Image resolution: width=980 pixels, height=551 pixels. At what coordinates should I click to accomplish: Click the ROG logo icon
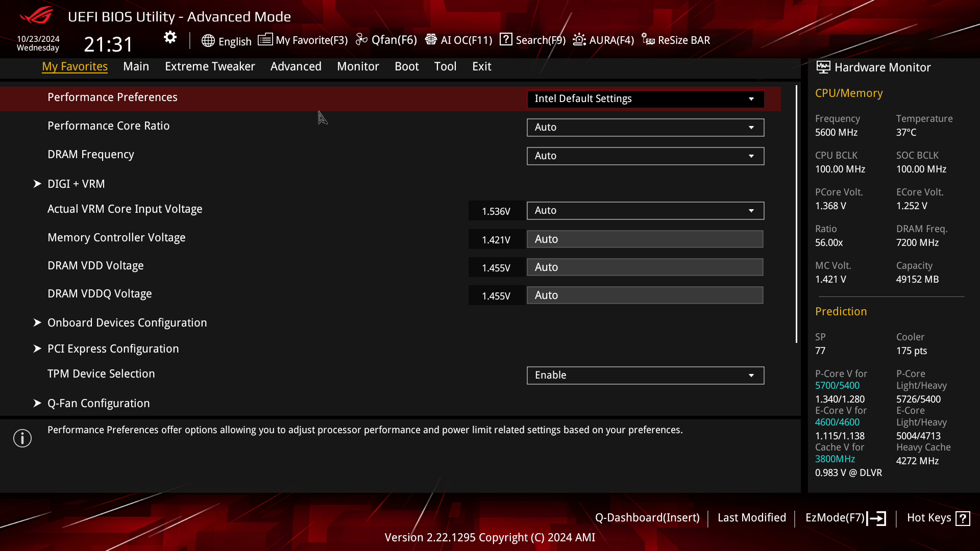coord(36,15)
